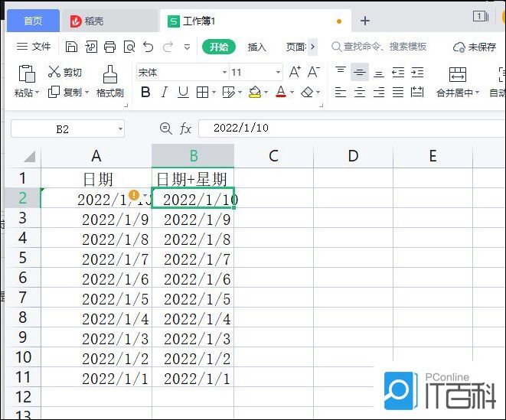Expand the quick access toolbar dropdown
Viewport: 506px width, 420px height.
pyautogui.click(x=188, y=47)
